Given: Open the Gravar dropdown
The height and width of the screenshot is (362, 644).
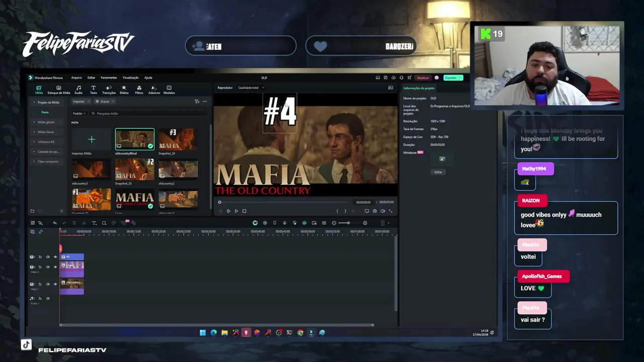Looking at the screenshot, I should pyautogui.click(x=104, y=102).
